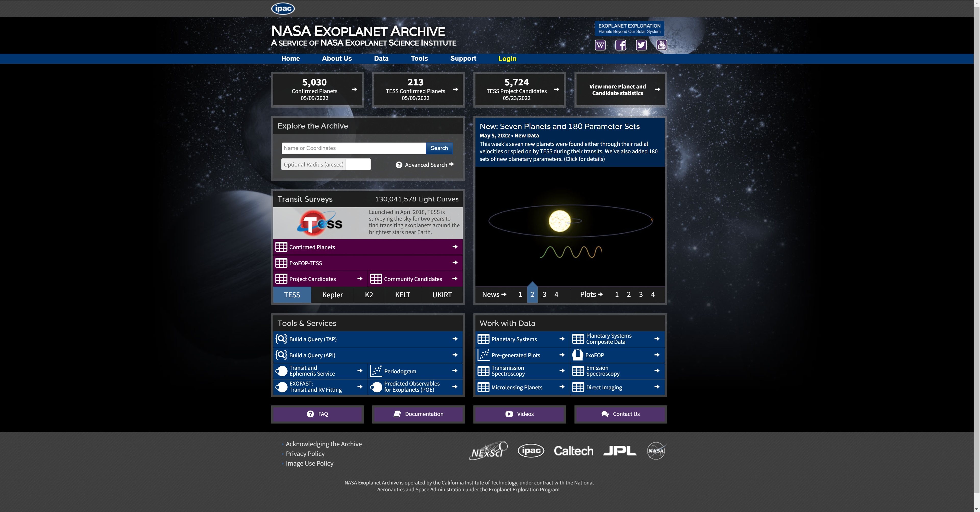Open the WordPress blog icon

point(600,45)
